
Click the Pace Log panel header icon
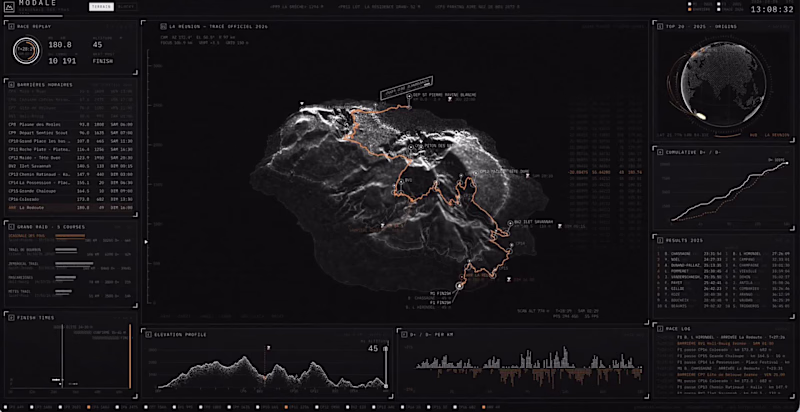660,328
